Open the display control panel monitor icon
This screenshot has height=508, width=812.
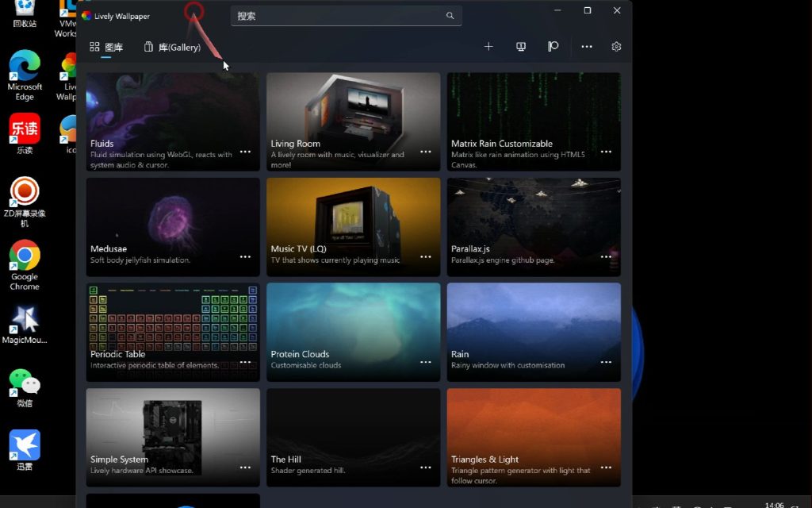click(521, 47)
